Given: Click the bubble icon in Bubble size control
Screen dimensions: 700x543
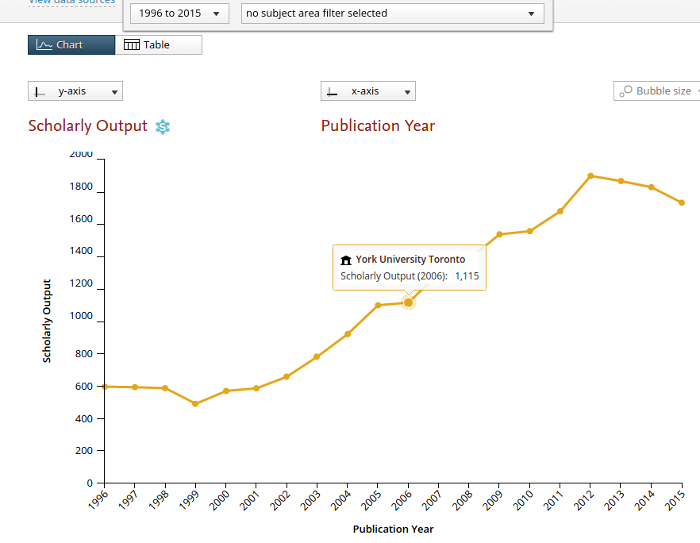Looking at the screenshot, I should click(x=625, y=91).
